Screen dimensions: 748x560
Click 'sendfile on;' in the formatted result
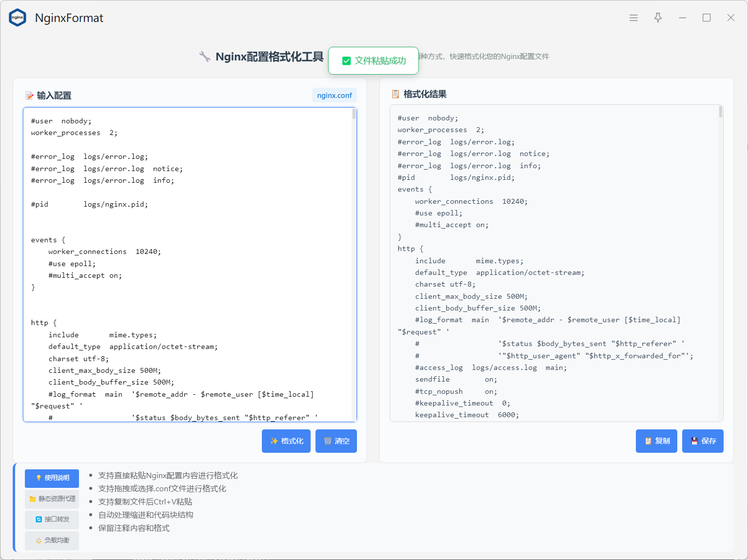coord(456,379)
